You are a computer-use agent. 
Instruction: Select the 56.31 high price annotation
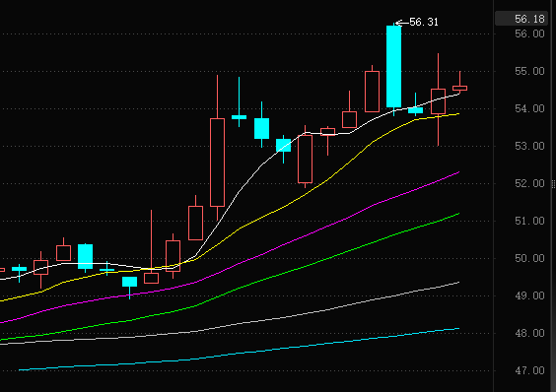417,23
